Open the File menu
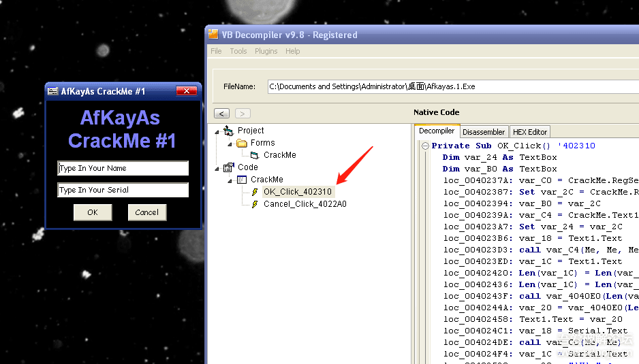 click(x=216, y=51)
